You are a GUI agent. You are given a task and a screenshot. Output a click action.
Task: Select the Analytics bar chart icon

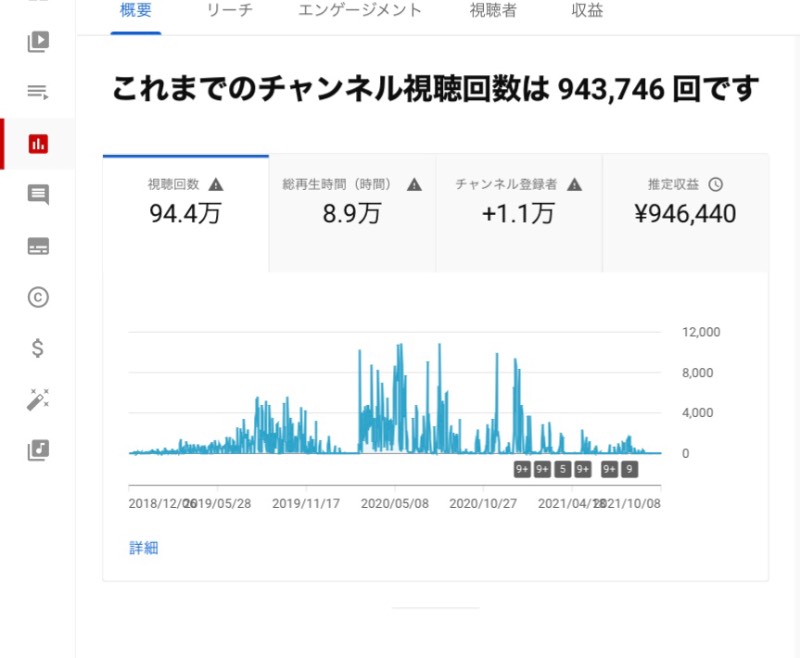point(38,144)
